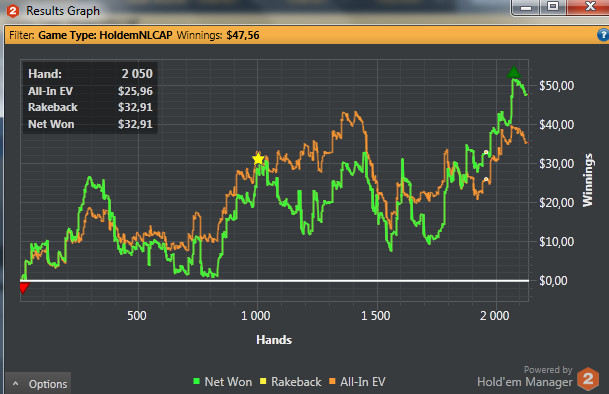Click the $10,00 axis label
This screenshot has height=394, width=609.
click(x=556, y=242)
